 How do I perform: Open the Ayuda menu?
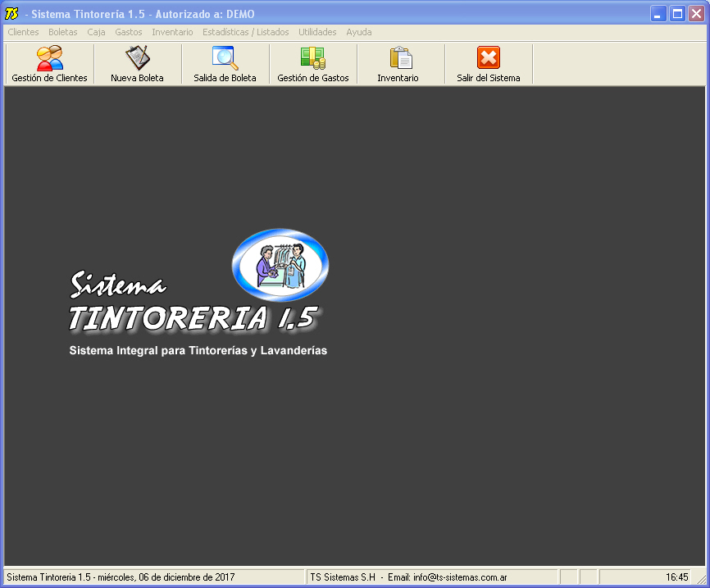(x=359, y=32)
